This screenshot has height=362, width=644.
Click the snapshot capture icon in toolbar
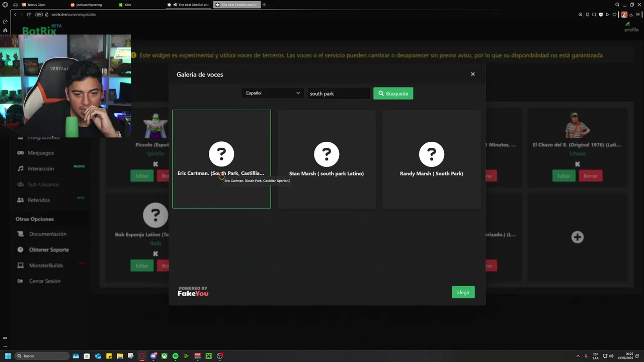(594, 15)
